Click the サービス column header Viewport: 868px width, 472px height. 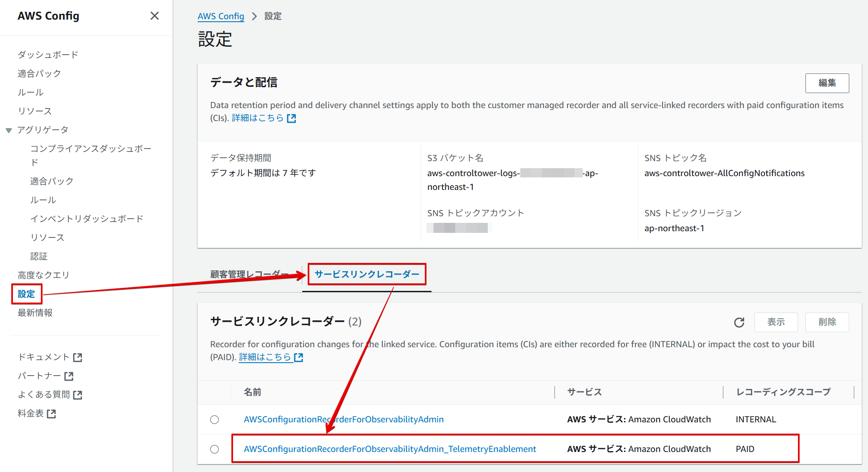tap(585, 392)
